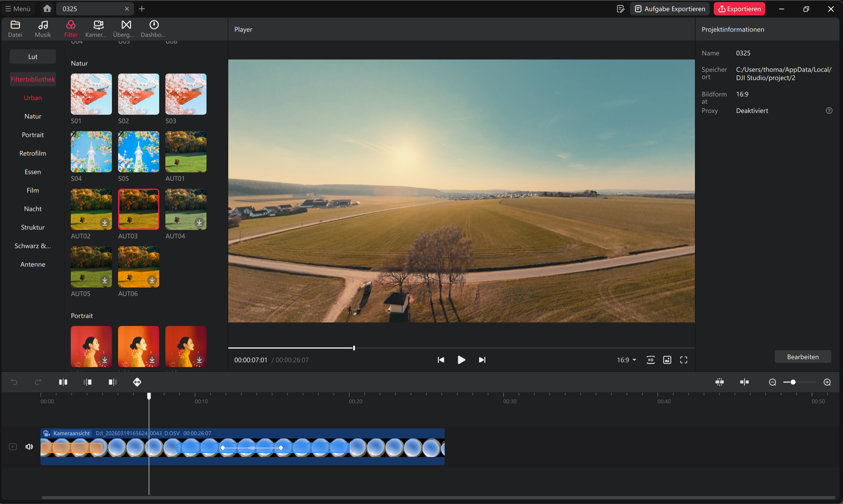Open the notes icon beside Aufgabe Exportieren

pos(620,9)
